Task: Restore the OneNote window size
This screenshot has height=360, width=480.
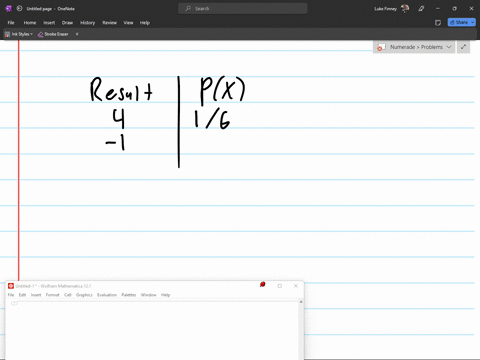Action: 454,9
